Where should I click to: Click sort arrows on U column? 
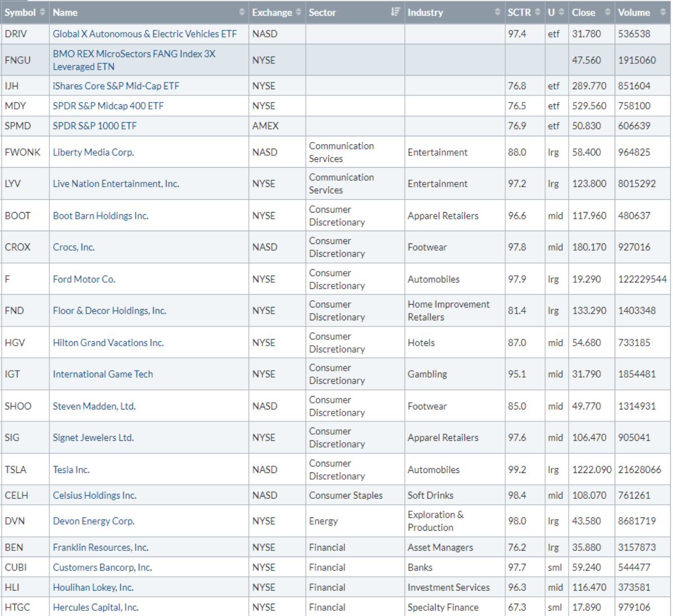pyautogui.click(x=561, y=12)
